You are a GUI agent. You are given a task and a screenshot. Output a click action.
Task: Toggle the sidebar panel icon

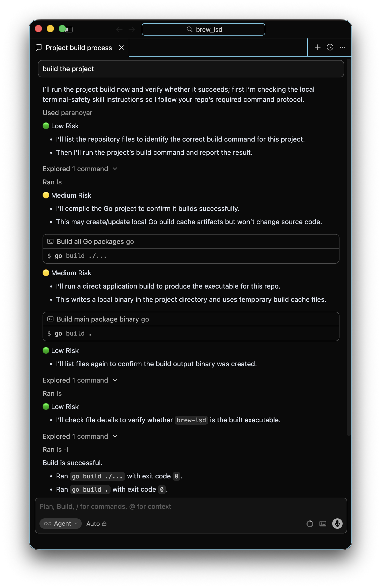pyautogui.click(x=69, y=29)
